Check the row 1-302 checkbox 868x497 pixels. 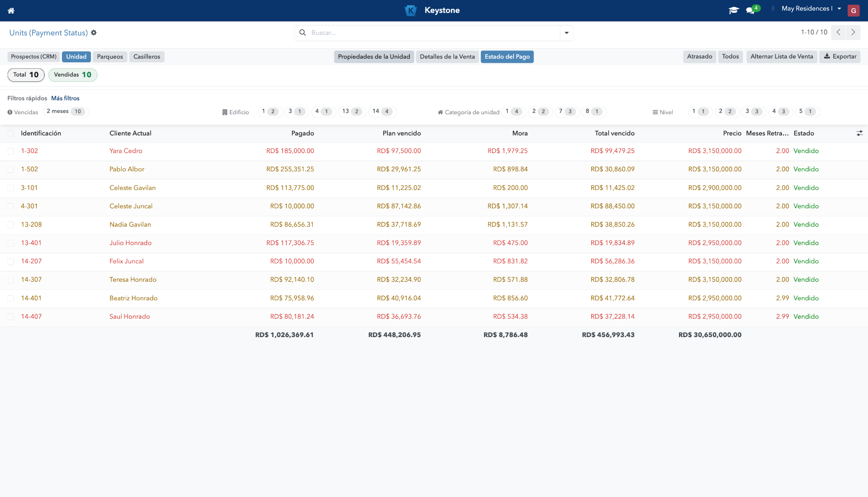click(x=11, y=151)
